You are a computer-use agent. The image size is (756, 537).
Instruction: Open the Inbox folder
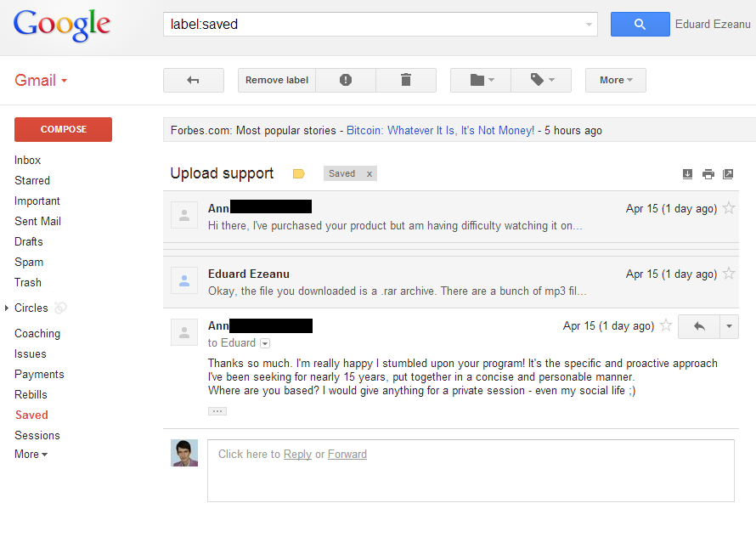pos(27,161)
